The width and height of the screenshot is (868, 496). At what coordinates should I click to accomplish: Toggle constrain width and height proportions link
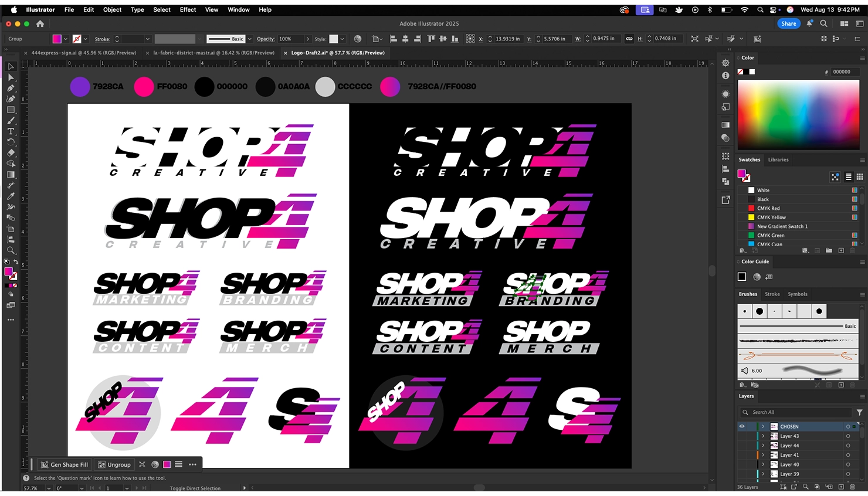click(x=629, y=39)
